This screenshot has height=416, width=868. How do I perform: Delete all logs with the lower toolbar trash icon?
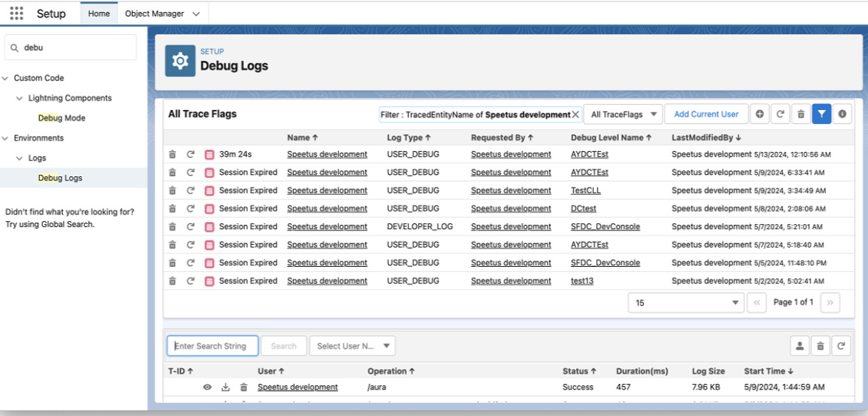(821, 346)
